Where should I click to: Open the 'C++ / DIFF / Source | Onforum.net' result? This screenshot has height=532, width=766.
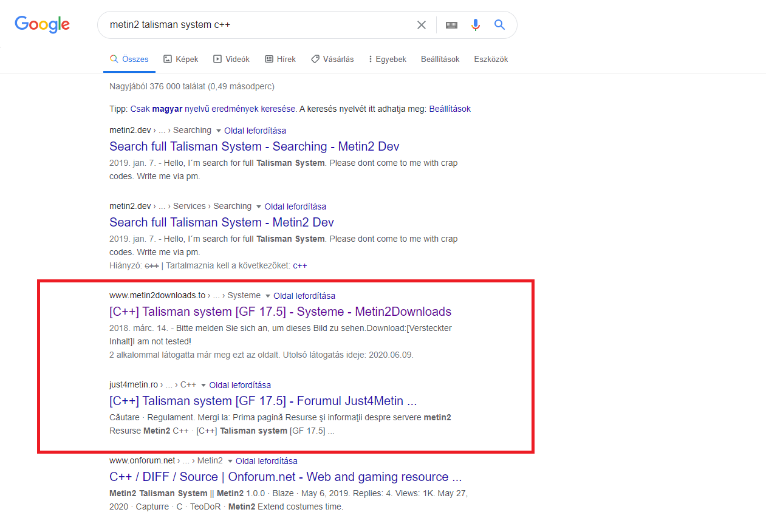pos(286,477)
